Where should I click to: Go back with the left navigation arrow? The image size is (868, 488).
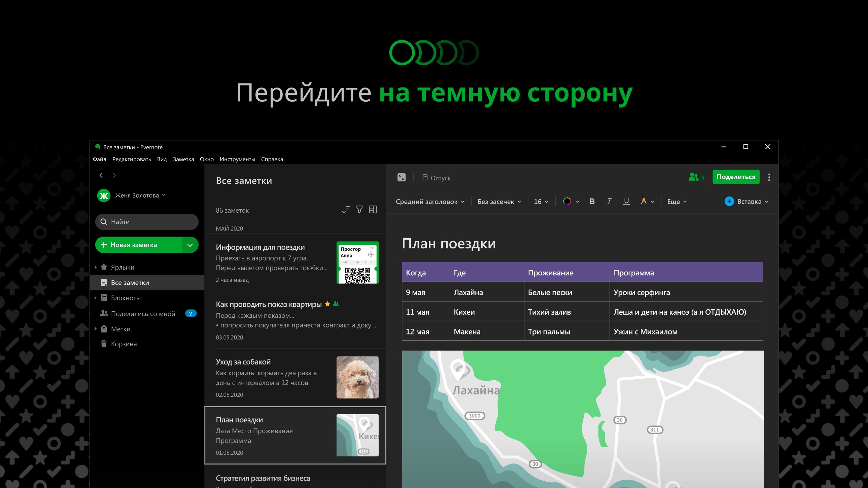click(101, 175)
